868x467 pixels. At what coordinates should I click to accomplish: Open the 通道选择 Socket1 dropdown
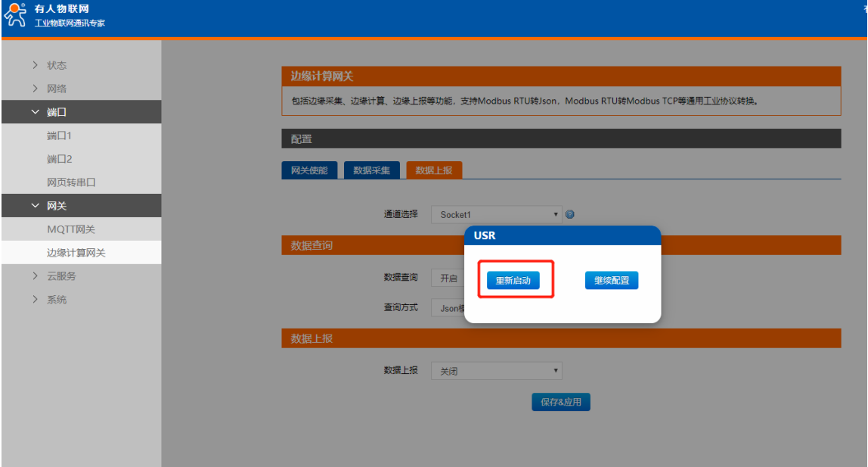pos(497,214)
